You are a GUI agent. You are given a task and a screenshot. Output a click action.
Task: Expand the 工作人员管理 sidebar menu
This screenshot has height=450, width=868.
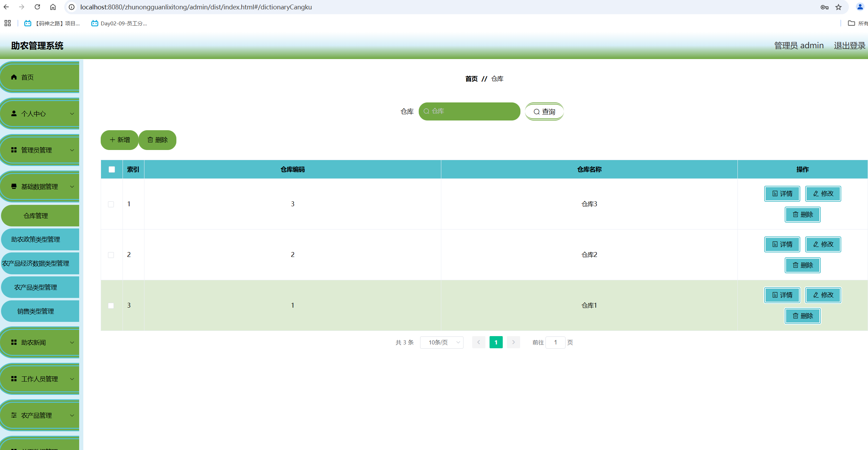click(x=40, y=379)
